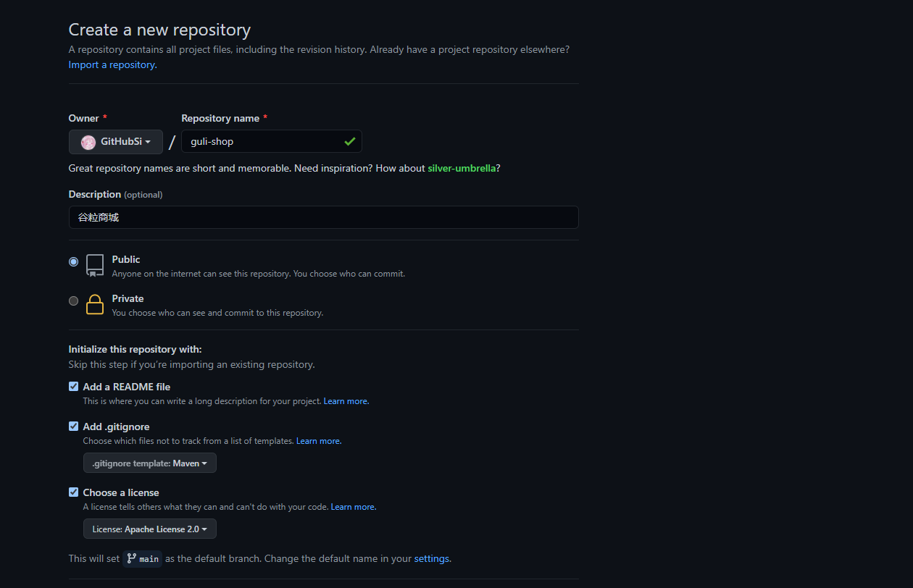This screenshot has width=913, height=588.
Task: Click the Description input field
Action: tap(324, 217)
